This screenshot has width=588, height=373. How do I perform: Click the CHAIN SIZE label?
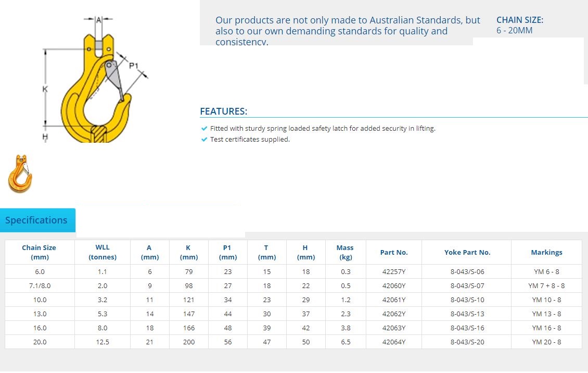(520, 20)
